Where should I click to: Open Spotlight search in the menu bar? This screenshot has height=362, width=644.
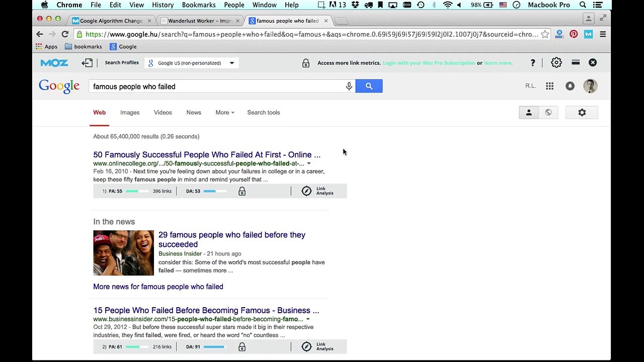tap(583, 5)
